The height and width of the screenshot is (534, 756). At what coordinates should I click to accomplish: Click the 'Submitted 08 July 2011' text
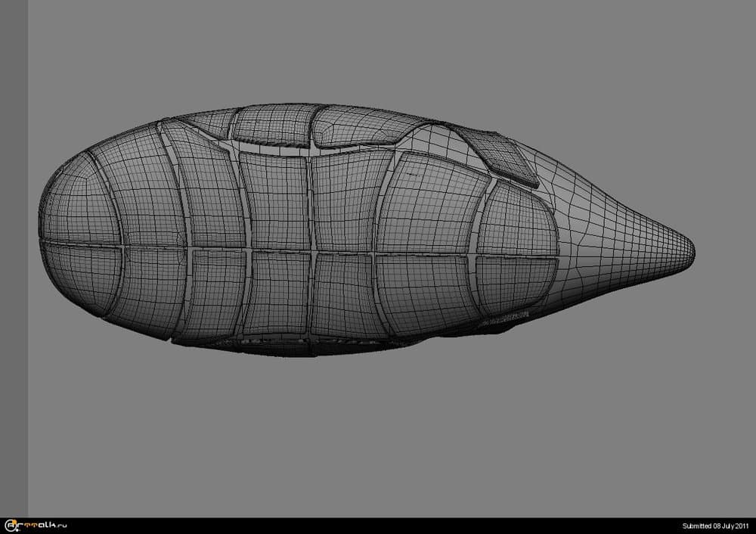click(714, 526)
